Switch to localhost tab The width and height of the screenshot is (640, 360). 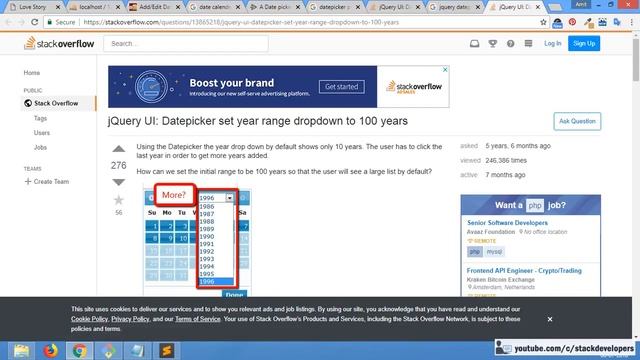93,7
